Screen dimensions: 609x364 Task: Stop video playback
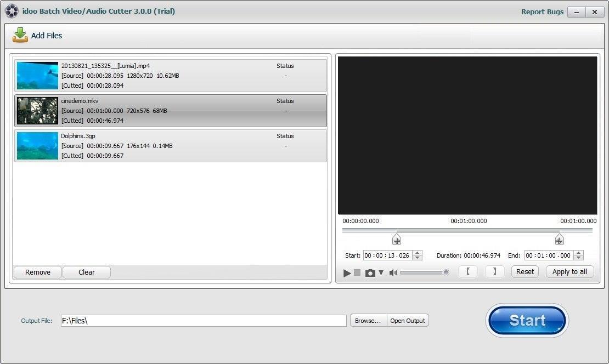[357, 271]
